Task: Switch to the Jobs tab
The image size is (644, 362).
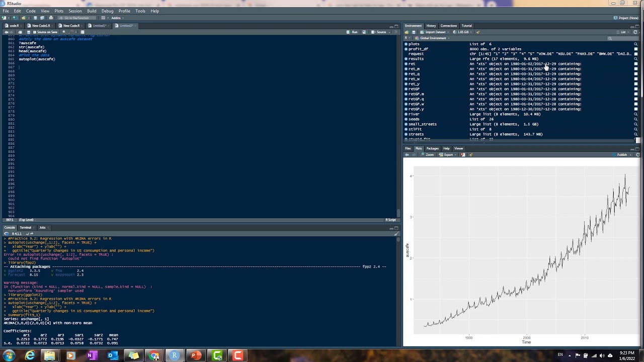Action: [42, 228]
